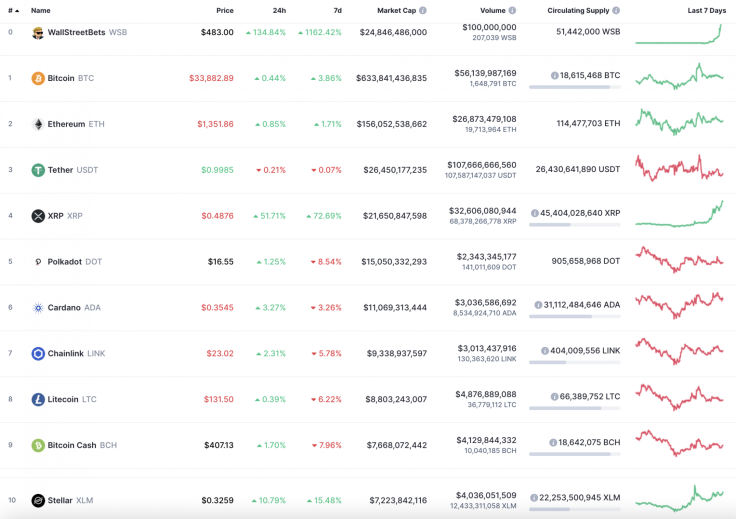Open Tether 7-day sparkline chart
This screenshot has width=736, height=519.
pyautogui.click(x=679, y=168)
